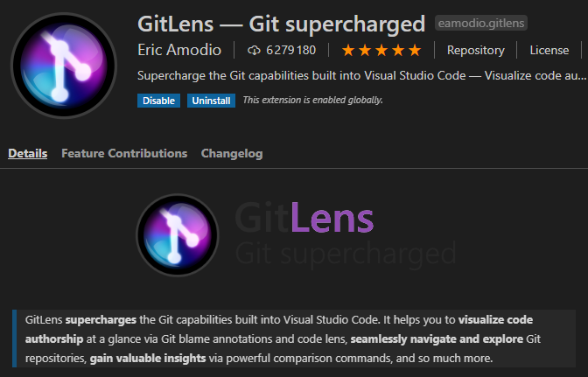The width and height of the screenshot is (588, 377).
Task: Uninstall the GitLens extension
Action: pyautogui.click(x=211, y=101)
